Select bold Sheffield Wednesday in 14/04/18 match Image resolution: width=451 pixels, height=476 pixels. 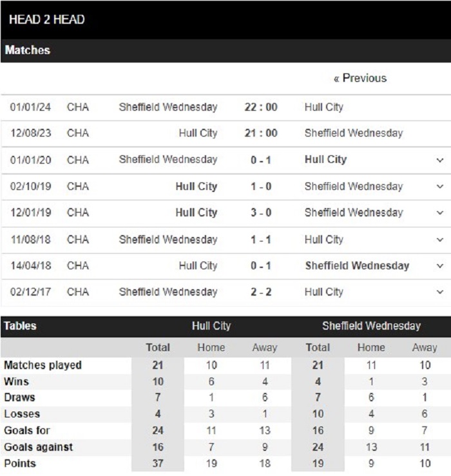[x=357, y=266]
